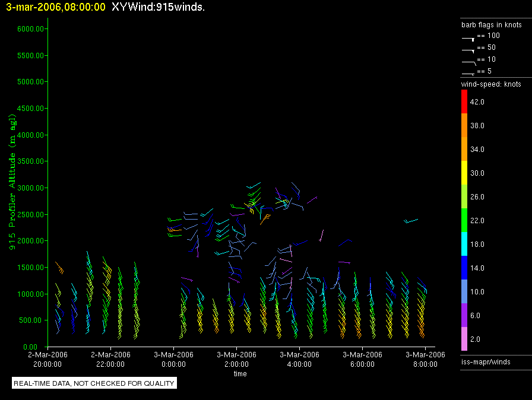Choose the cyan 18.0 knots color swatch
The image size is (532, 400).
pyautogui.click(x=464, y=244)
